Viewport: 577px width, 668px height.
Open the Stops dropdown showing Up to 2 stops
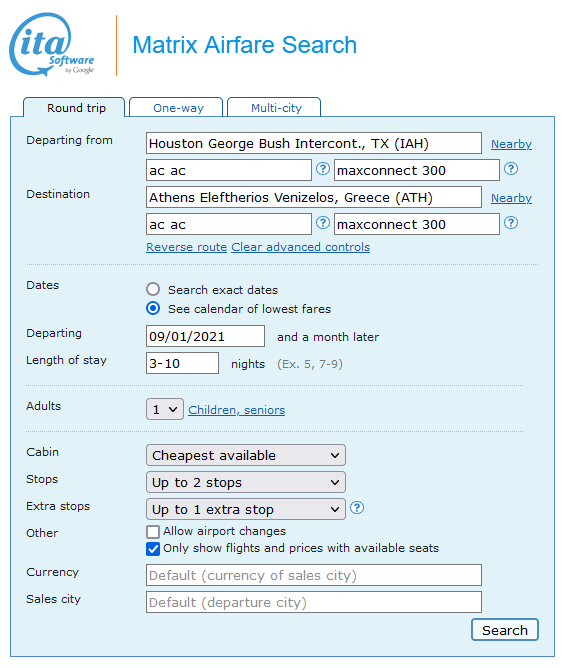coord(246,482)
